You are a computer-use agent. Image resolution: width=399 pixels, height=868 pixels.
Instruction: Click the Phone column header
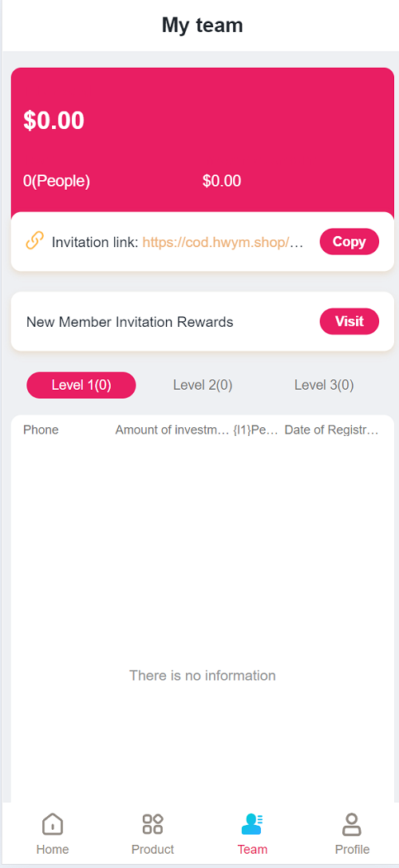coord(41,430)
